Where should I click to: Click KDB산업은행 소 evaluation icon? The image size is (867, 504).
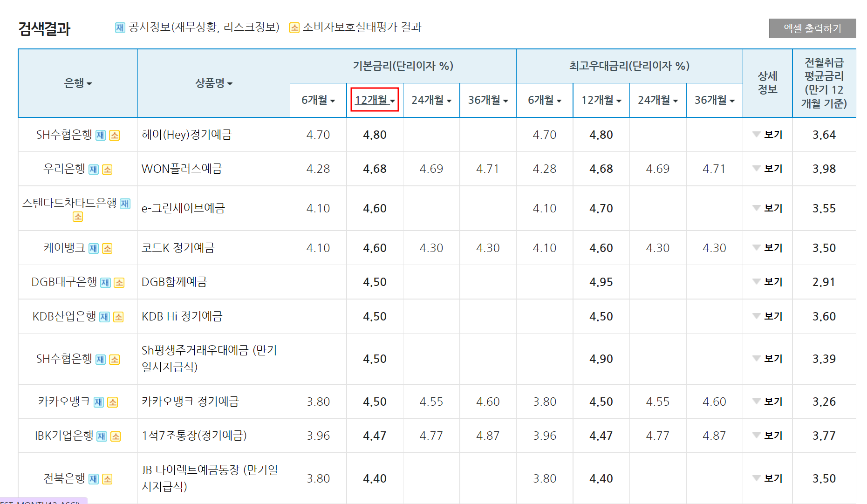tap(119, 317)
